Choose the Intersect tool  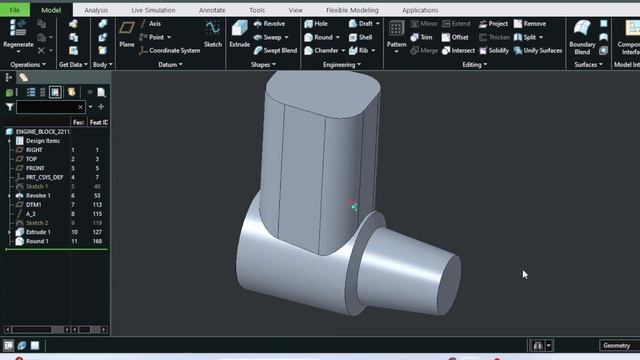click(x=458, y=51)
